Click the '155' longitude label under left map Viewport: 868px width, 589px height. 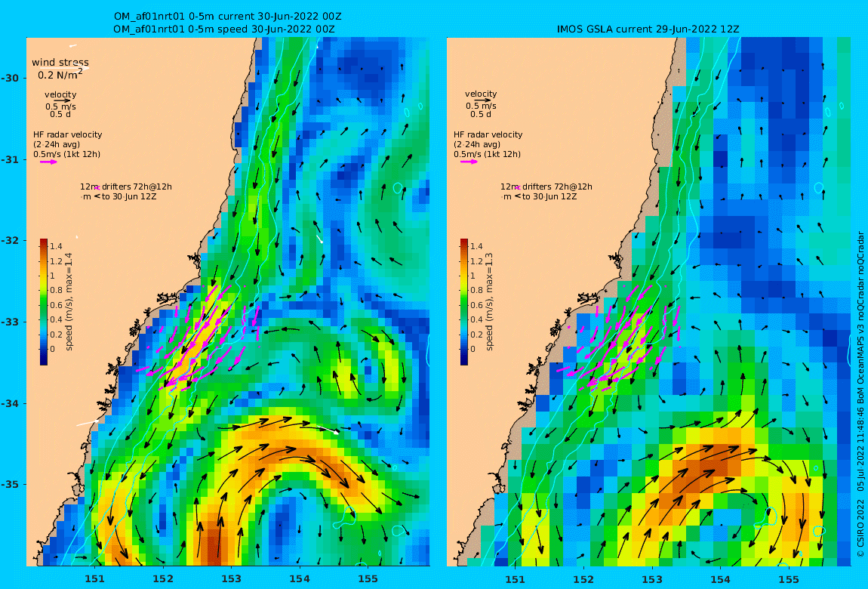tap(368, 579)
